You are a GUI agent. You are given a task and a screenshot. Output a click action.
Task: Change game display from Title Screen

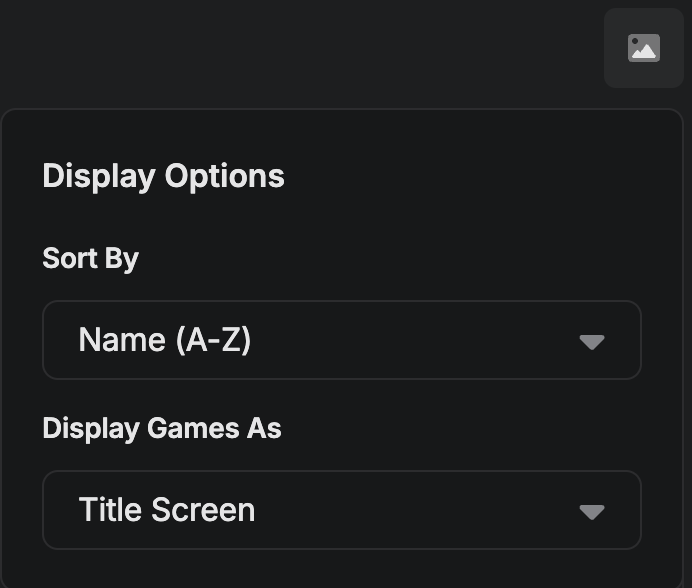tap(341, 510)
